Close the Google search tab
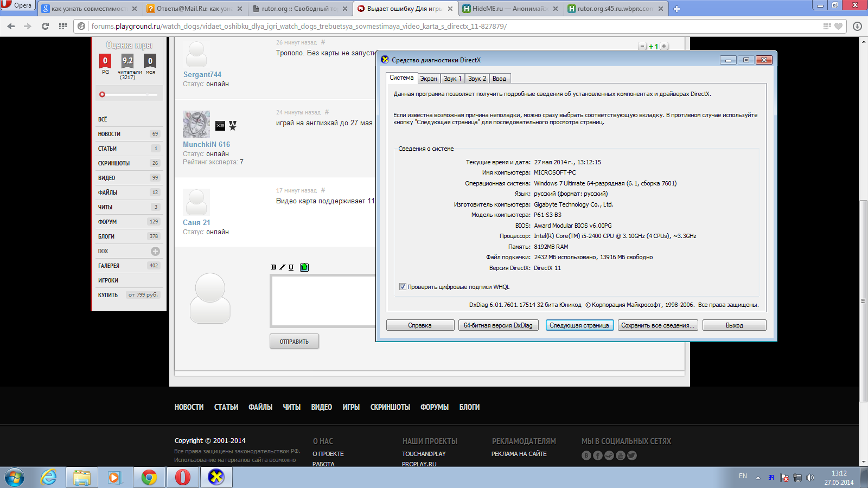 135,9
